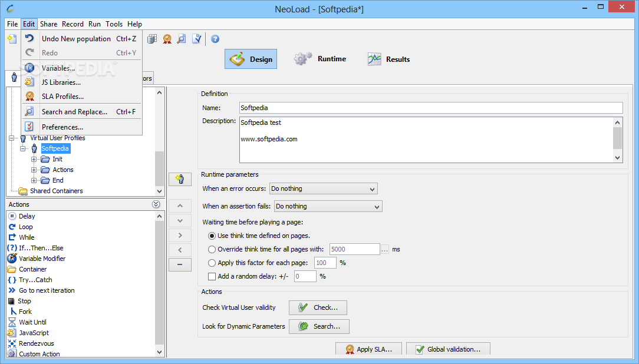Select the Variable Modifier action icon
The height and width of the screenshot is (364, 639).
click(12, 259)
